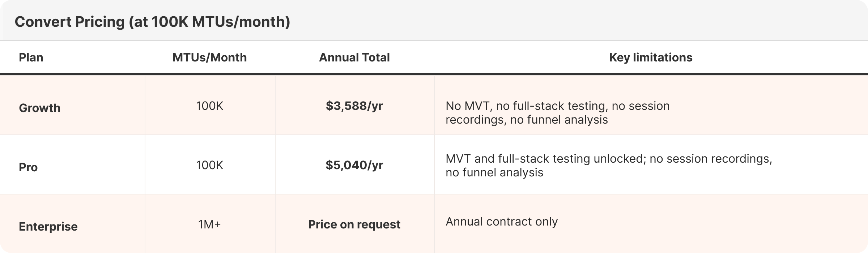Viewport: 868px width, 253px height.
Task: Click the Pro plan 100K MTUs cell
Action: coord(210,165)
